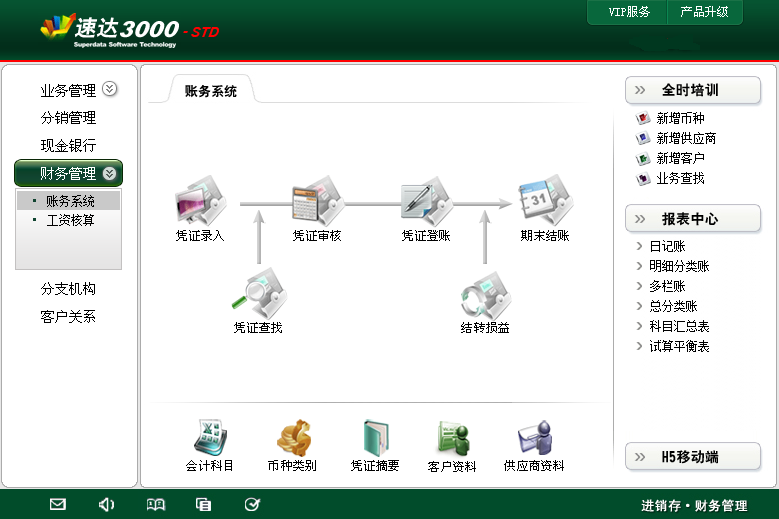Click the arrow next to 日记账
The image size is (779, 519).
pos(639,246)
